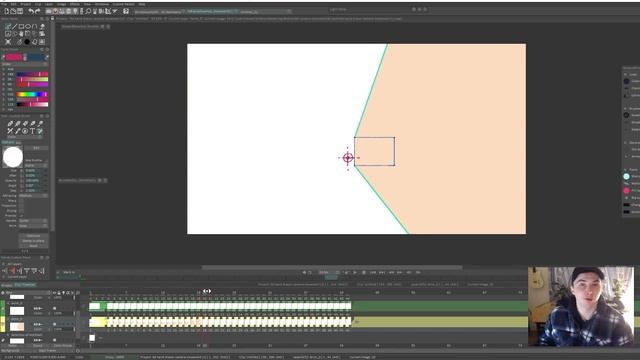640x360 pixels.
Task: Click the black filled circle tool icon
Action: click(27, 42)
